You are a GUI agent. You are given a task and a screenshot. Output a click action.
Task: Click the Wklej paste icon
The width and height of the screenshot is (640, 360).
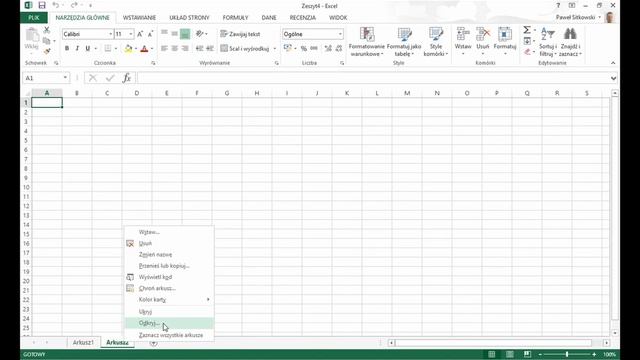pos(31,40)
